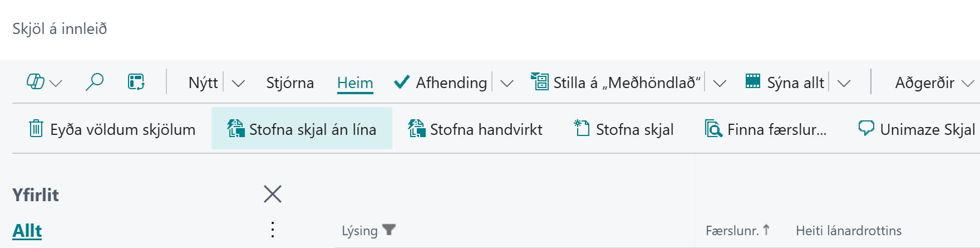Expand the Nýtt dropdown arrow
This screenshot has width=980, height=248.
(238, 83)
